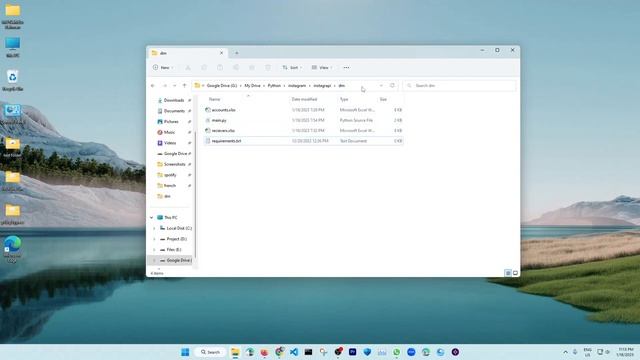Click the Delete trash icon
The width and height of the screenshot is (640, 360).
(268, 68)
